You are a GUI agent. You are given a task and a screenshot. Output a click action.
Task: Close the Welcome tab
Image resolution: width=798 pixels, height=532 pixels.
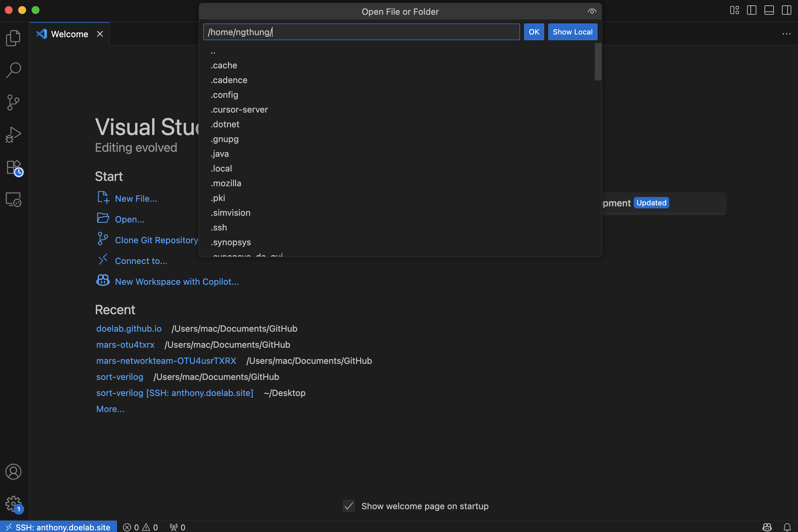pos(100,34)
